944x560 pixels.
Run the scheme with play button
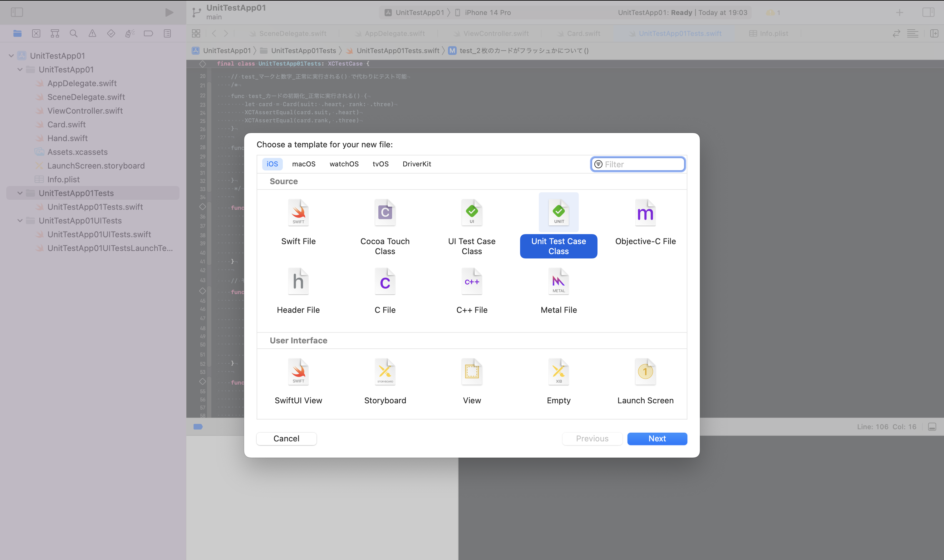pos(169,12)
